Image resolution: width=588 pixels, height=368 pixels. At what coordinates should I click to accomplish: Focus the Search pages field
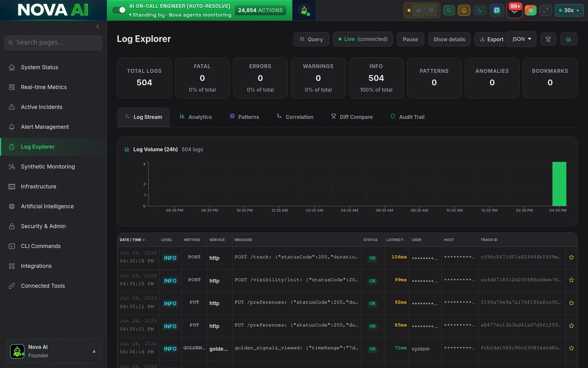point(53,42)
